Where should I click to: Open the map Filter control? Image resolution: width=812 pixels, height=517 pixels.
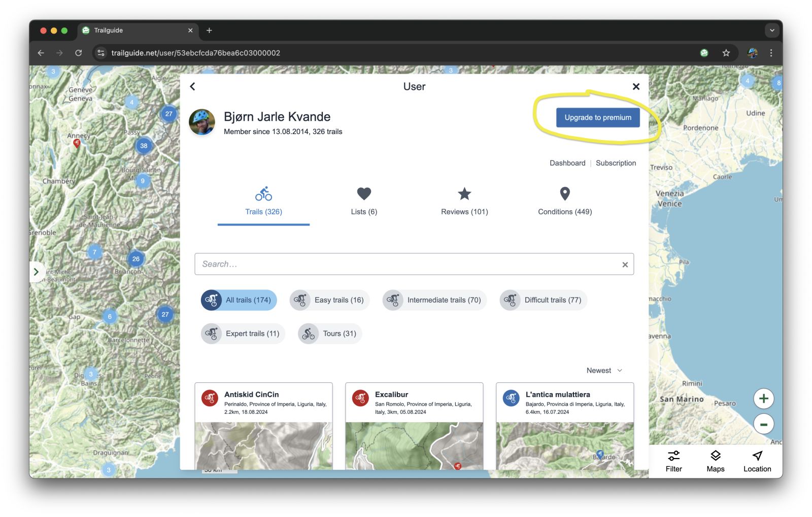tap(673, 461)
